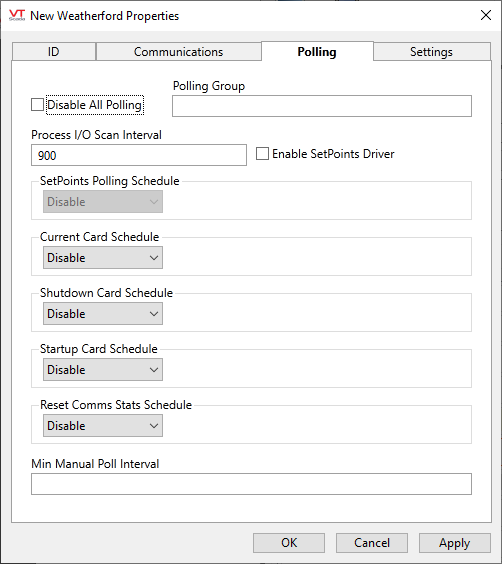Click the Current Card Schedule group title
Image resolution: width=502 pixels, height=564 pixels.
click(x=100, y=237)
